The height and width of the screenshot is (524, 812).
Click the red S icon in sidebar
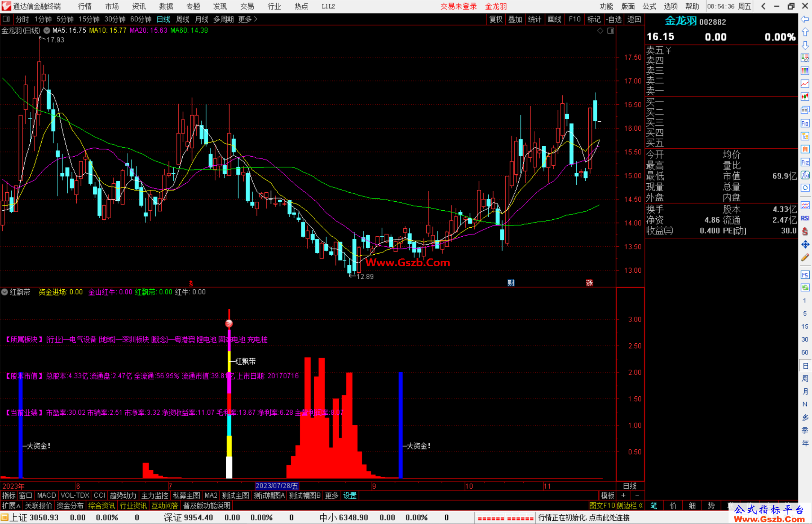[805, 231]
